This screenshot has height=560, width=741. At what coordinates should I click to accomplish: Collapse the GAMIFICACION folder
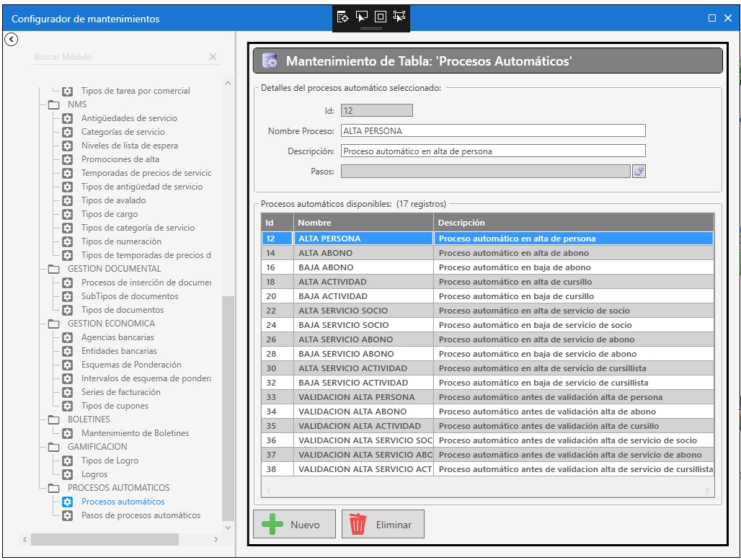click(54, 447)
